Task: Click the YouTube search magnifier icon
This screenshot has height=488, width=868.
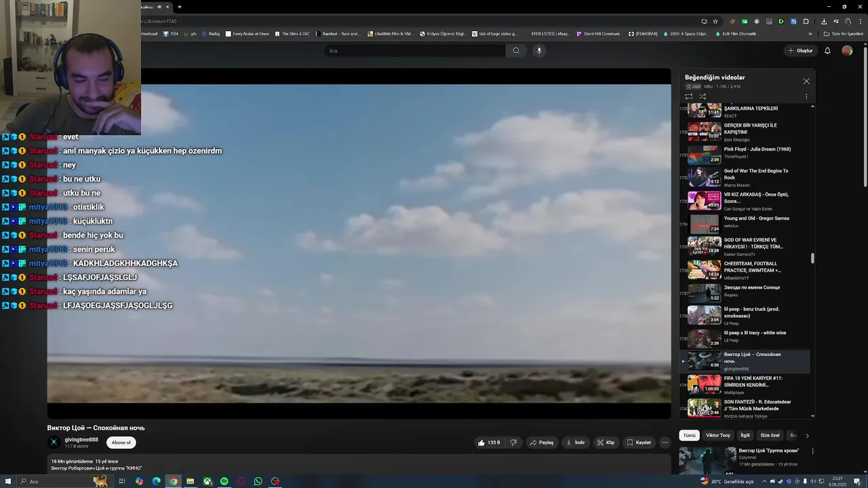Action: (516, 51)
